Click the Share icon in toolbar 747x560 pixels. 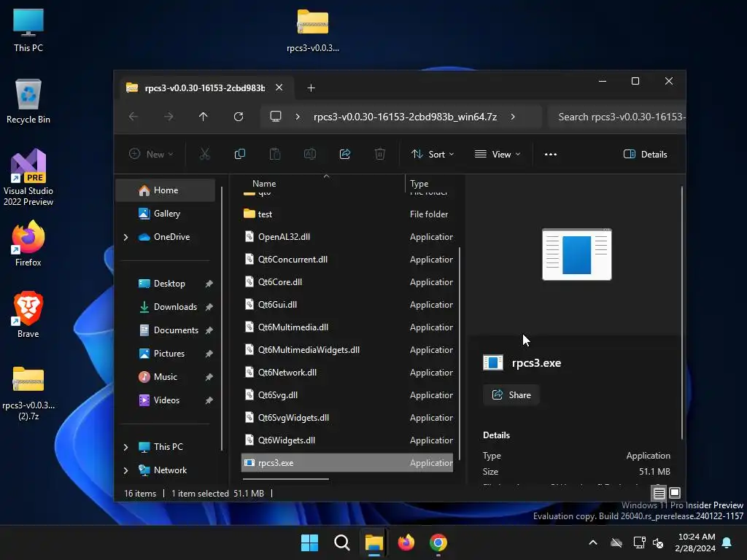[345, 154]
